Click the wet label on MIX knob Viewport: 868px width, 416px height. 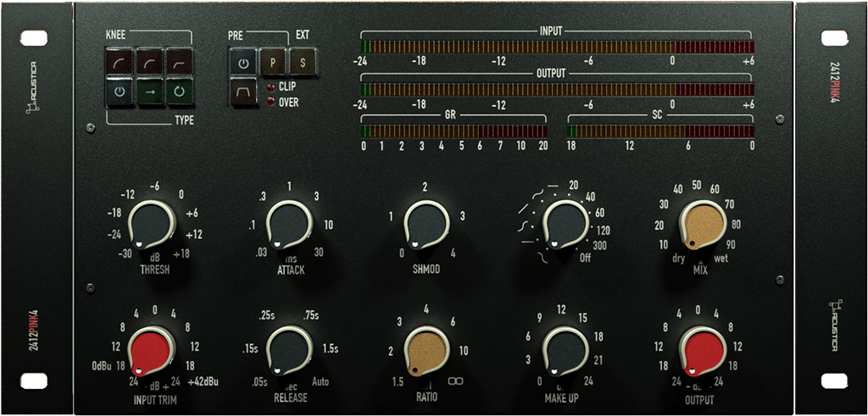point(722,258)
